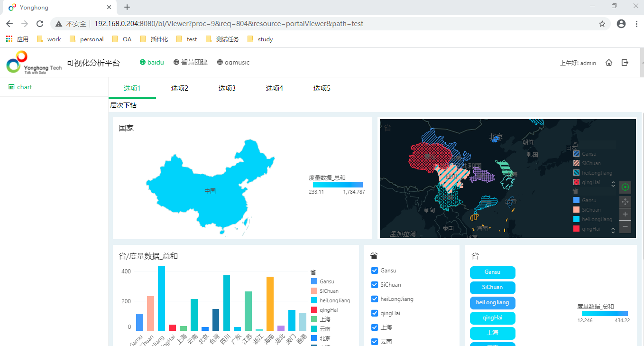Go back using browser back arrow
Viewport: 644px width, 346px height.
point(9,24)
